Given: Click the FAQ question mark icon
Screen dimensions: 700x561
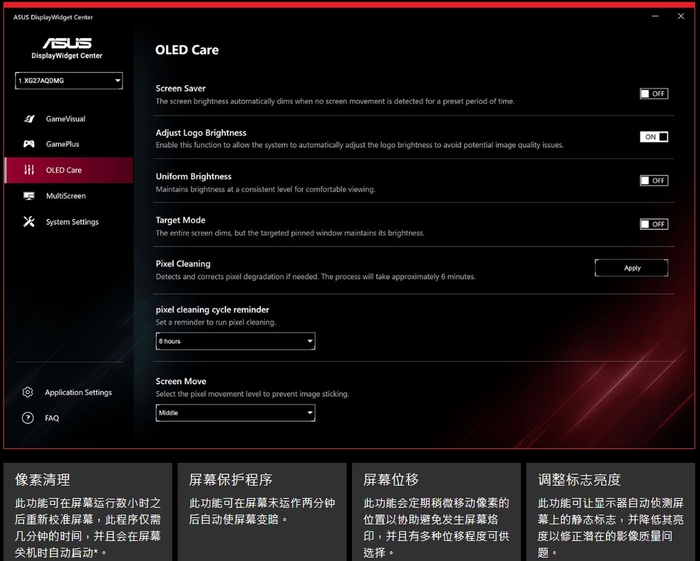Looking at the screenshot, I should click(x=28, y=418).
